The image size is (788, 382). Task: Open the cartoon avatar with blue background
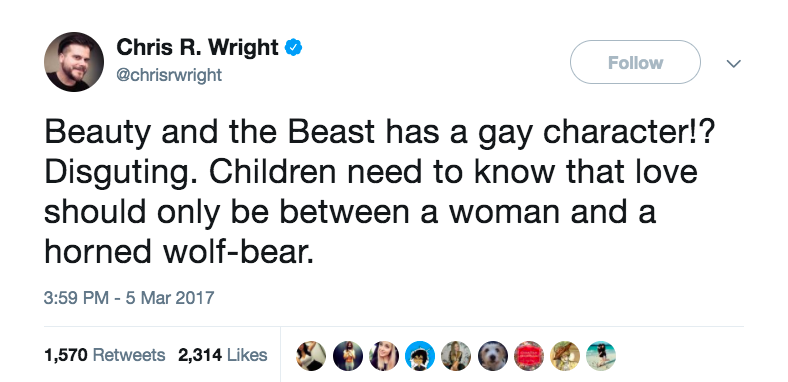point(420,356)
